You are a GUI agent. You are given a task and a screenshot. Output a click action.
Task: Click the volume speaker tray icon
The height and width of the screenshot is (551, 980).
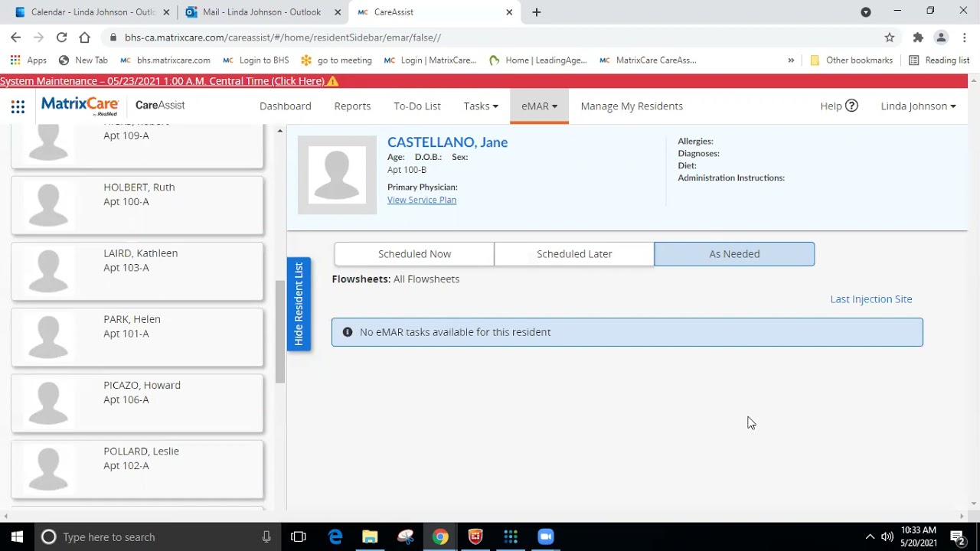point(887,536)
